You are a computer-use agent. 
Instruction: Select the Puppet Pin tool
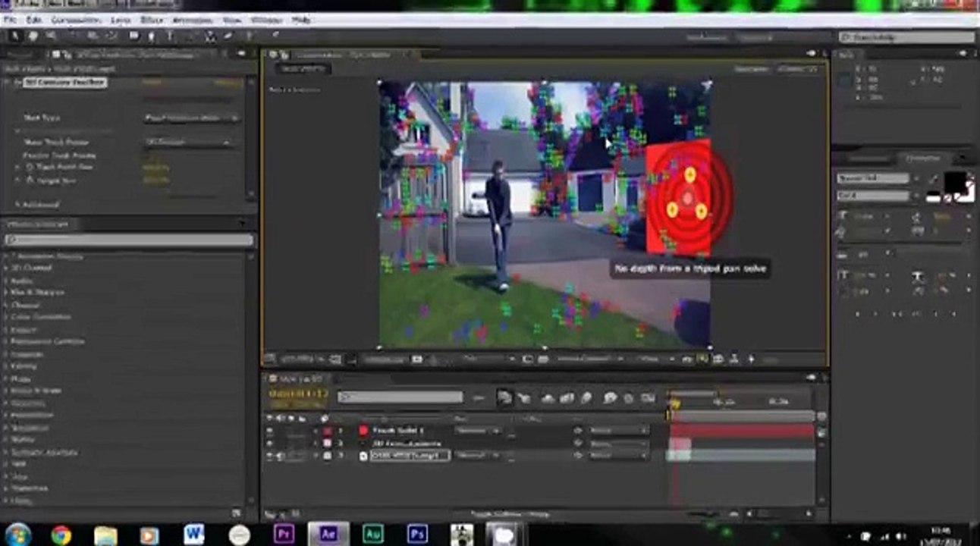point(275,36)
